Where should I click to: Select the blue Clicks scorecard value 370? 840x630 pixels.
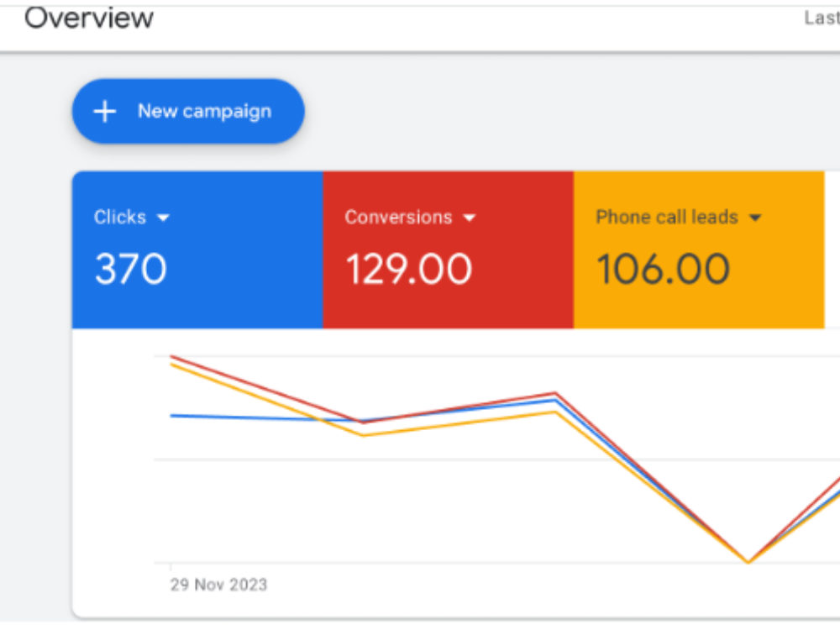pos(131,269)
